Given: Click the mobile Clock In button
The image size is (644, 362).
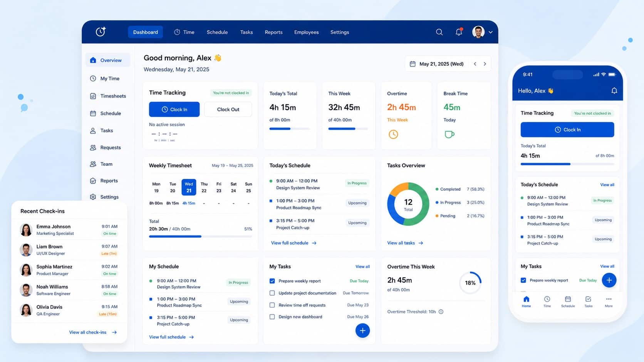Looking at the screenshot, I should point(567,130).
